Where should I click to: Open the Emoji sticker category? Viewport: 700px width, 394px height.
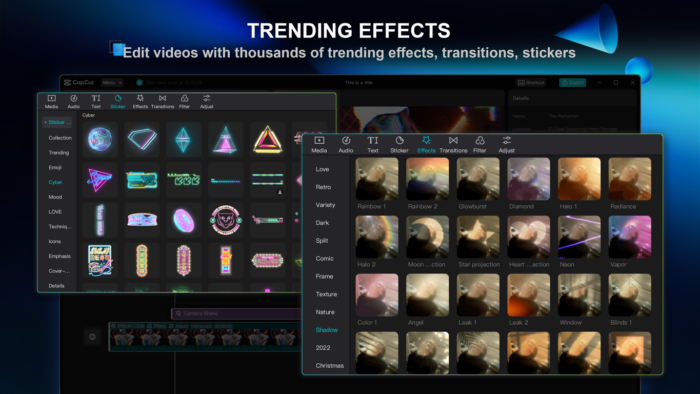(55, 167)
